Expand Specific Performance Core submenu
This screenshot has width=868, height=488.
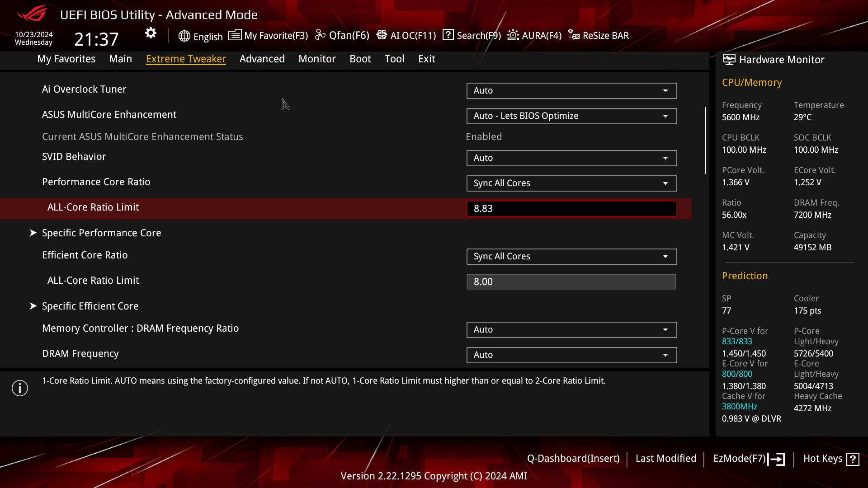pyautogui.click(x=101, y=233)
